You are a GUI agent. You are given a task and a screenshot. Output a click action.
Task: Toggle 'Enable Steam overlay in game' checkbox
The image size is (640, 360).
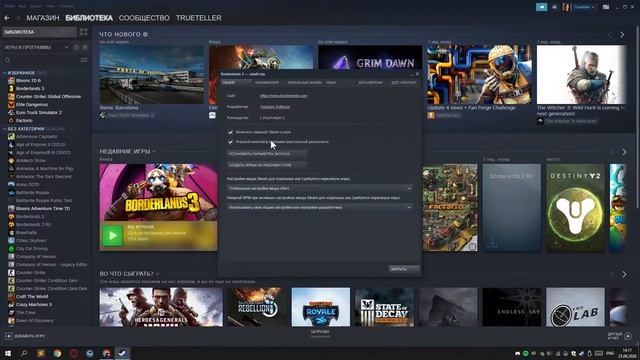[230, 132]
